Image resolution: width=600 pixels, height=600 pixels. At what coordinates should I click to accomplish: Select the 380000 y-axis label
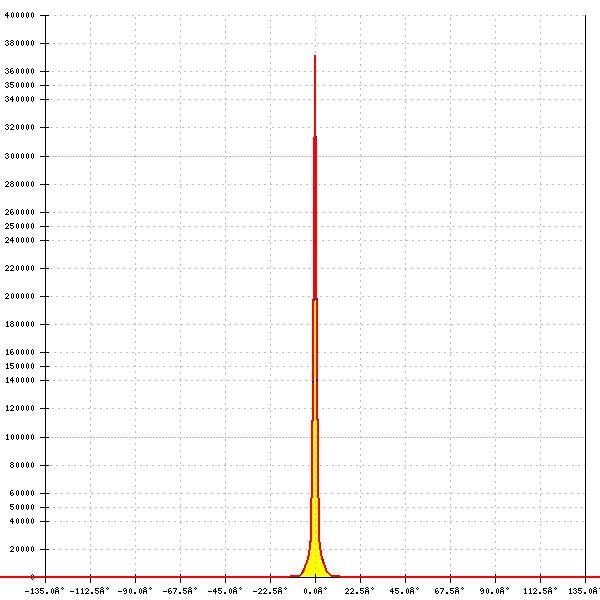pos(20,43)
